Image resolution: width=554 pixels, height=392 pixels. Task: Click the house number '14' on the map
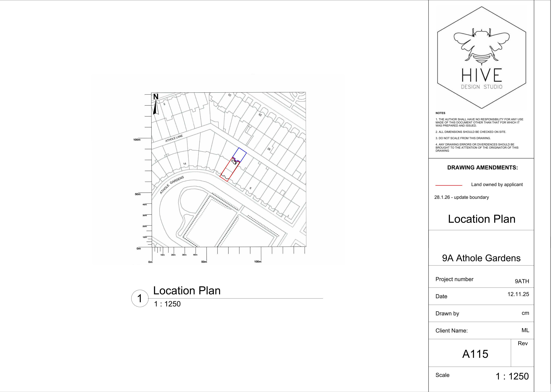(x=185, y=164)
